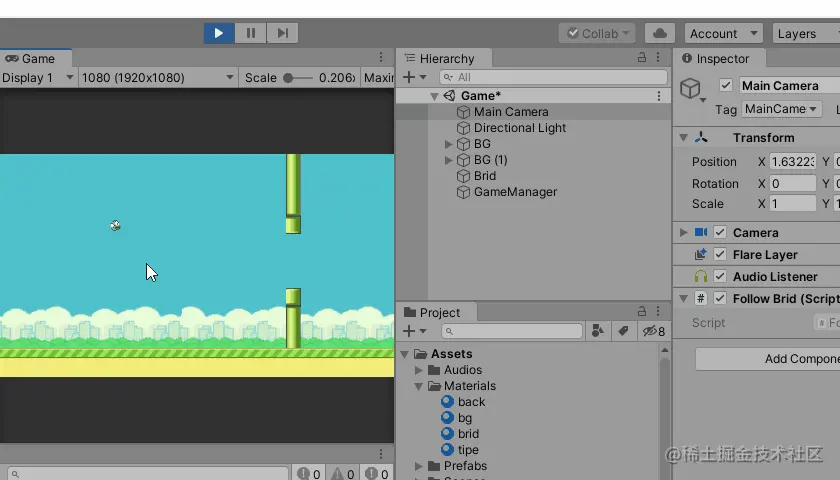This screenshot has width=840, height=480.
Task: Open the Collab dropdown
Action: pos(597,33)
